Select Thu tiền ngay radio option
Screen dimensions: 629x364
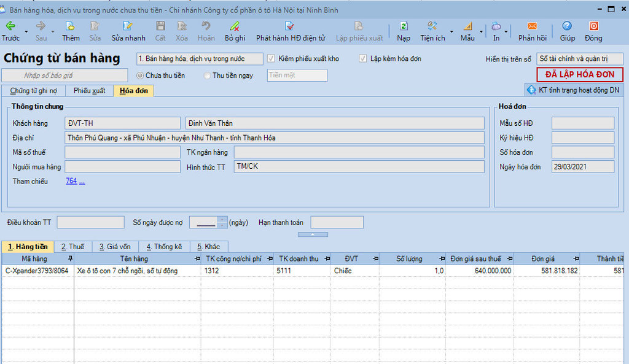click(207, 76)
